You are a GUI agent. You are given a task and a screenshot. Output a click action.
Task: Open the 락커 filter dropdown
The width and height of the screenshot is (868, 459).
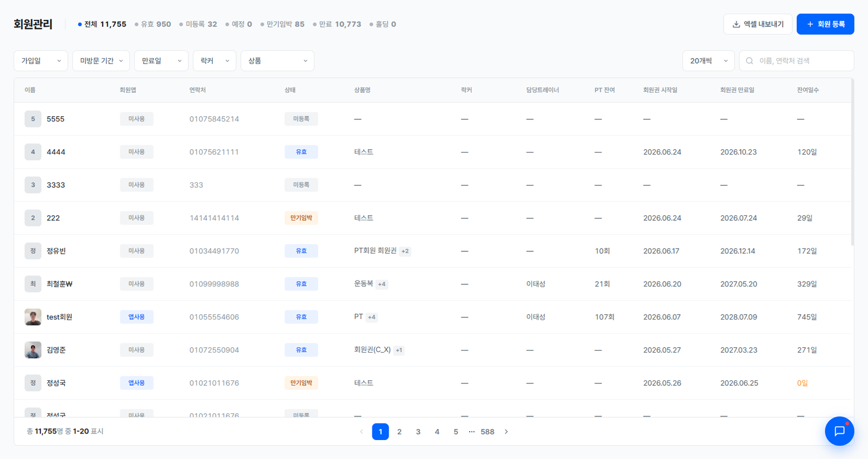coord(214,61)
